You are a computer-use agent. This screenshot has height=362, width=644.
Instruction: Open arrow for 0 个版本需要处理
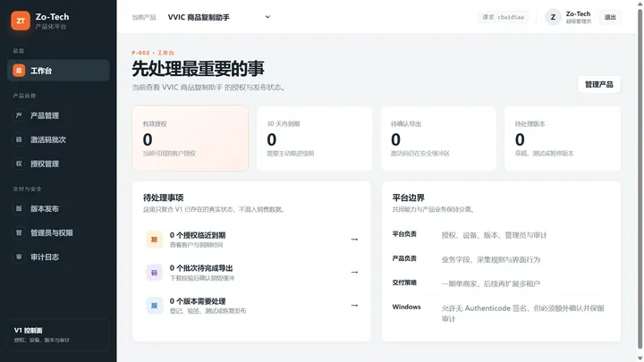pyautogui.click(x=354, y=306)
